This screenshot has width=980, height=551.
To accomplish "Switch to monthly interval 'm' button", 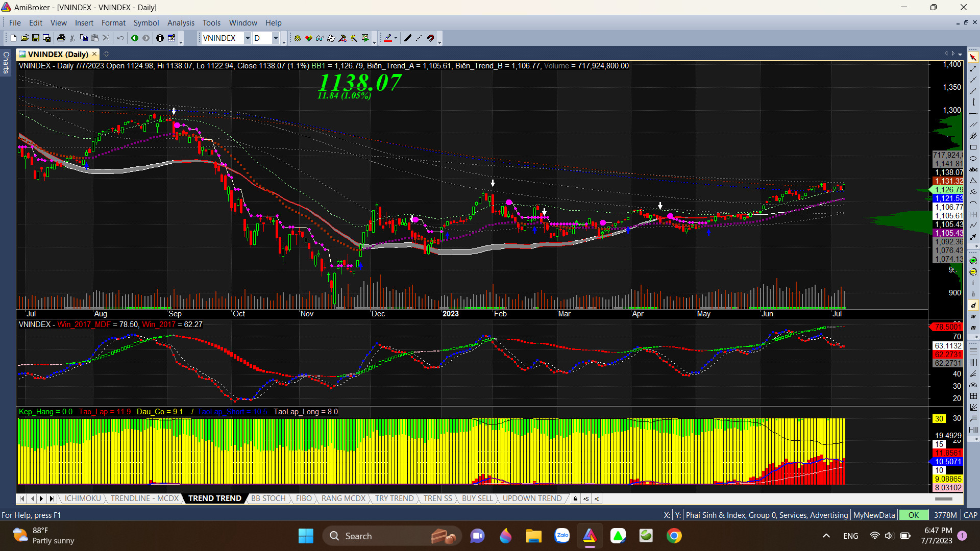I will (973, 328).
